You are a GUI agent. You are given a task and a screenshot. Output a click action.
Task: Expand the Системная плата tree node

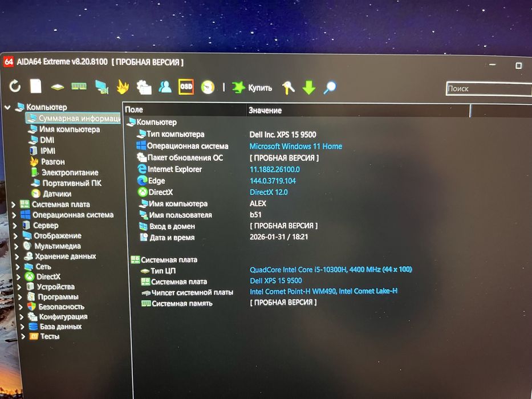(x=13, y=205)
